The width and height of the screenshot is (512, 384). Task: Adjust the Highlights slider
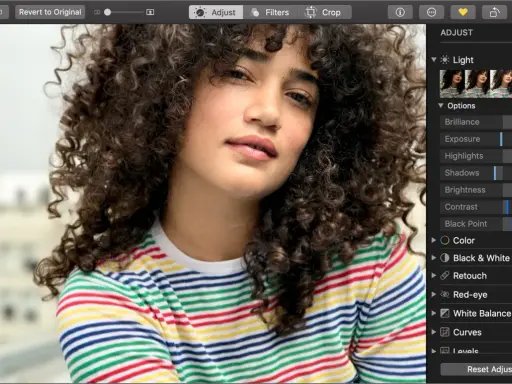[x=476, y=156]
